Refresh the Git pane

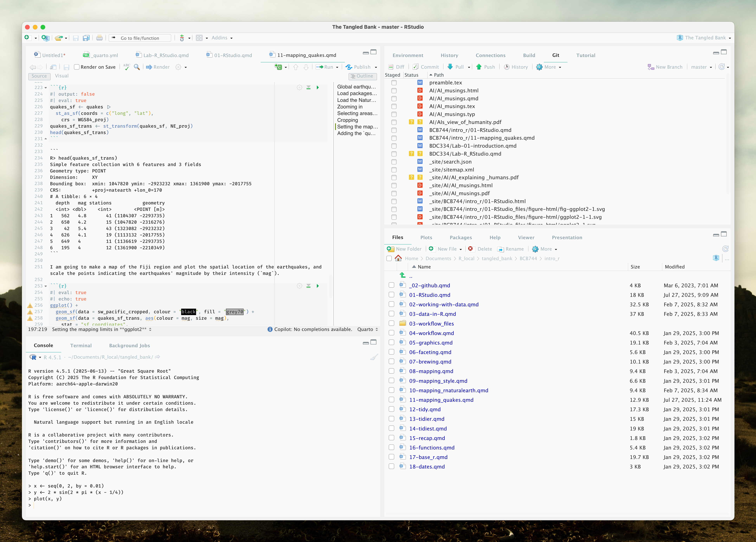(722, 67)
